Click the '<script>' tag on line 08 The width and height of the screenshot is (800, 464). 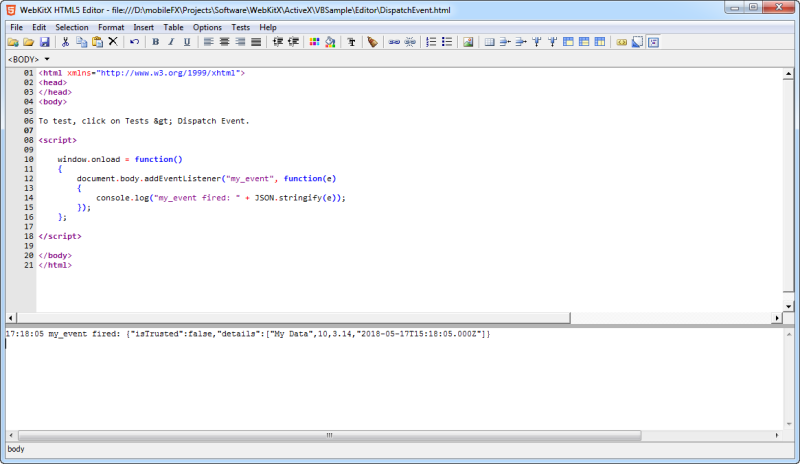tap(58, 140)
